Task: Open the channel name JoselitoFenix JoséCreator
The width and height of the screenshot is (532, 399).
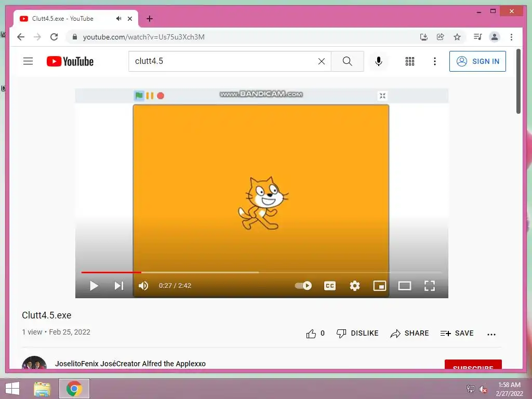Action: click(130, 364)
